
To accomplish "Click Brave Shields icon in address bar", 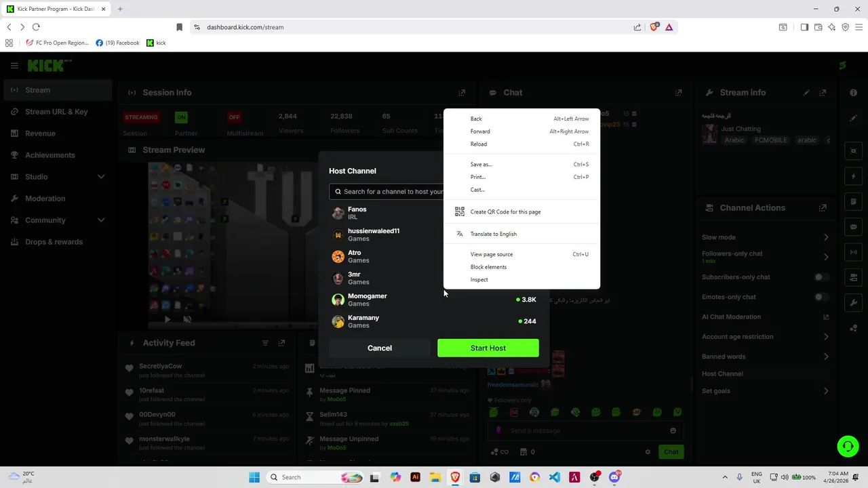I will [x=654, y=27].
